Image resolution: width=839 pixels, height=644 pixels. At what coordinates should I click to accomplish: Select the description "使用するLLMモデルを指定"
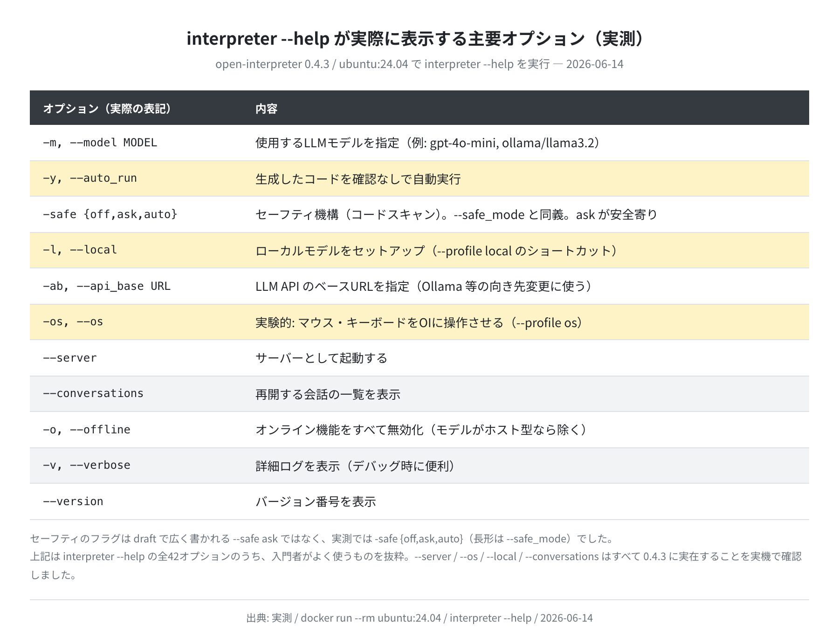pyautogui.click(x=327, y=143)
